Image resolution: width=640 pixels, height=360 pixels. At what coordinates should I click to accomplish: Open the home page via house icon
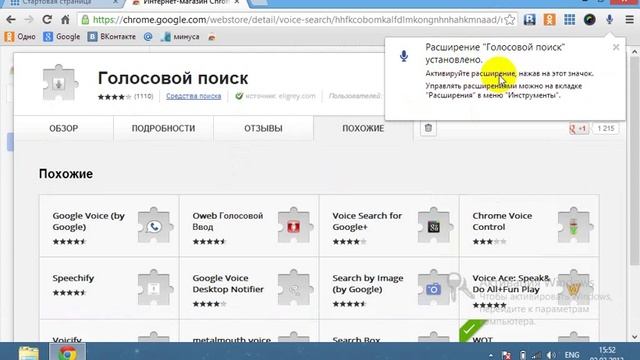65,20
